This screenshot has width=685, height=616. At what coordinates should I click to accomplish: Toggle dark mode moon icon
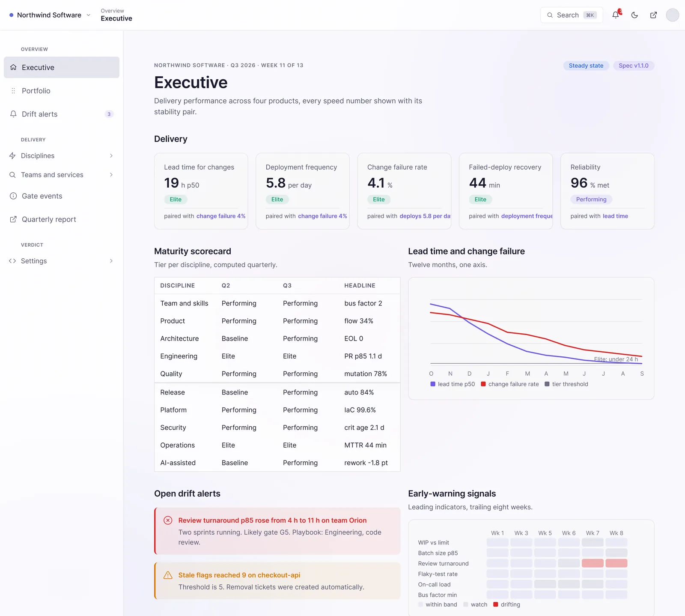point(634,15)
